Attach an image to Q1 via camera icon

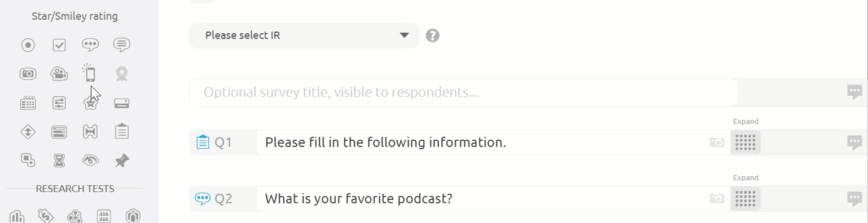[717, 142]
